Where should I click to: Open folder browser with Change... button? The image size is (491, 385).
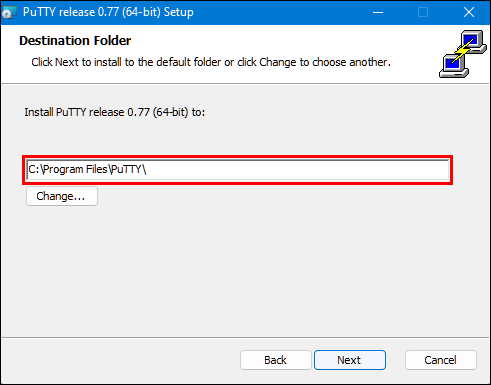tap(62, 196)
